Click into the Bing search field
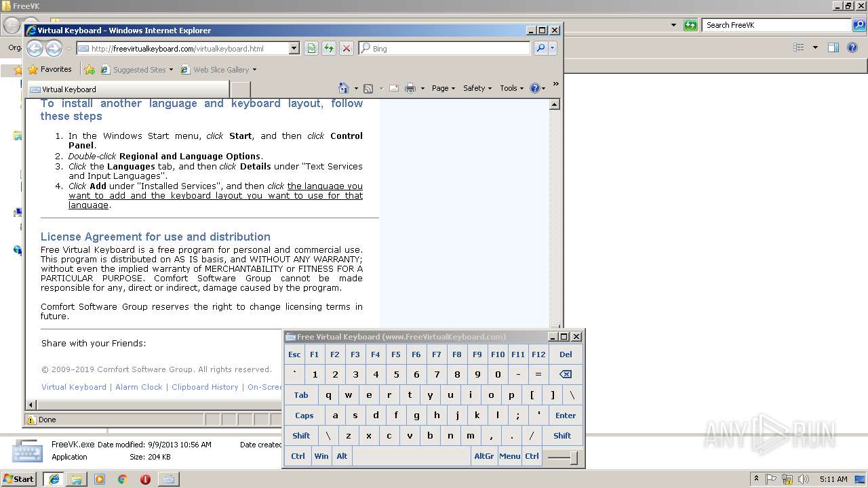Screen dimensions: 868x488 pos(444,49)
